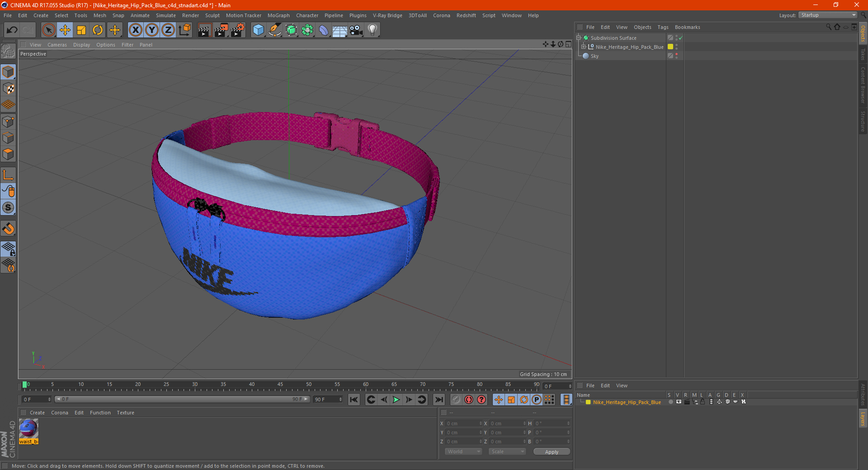Collapse the Subdivision Surface tree item
The height and width of the screenshot is (470, 868).
(x=579, y=38)
